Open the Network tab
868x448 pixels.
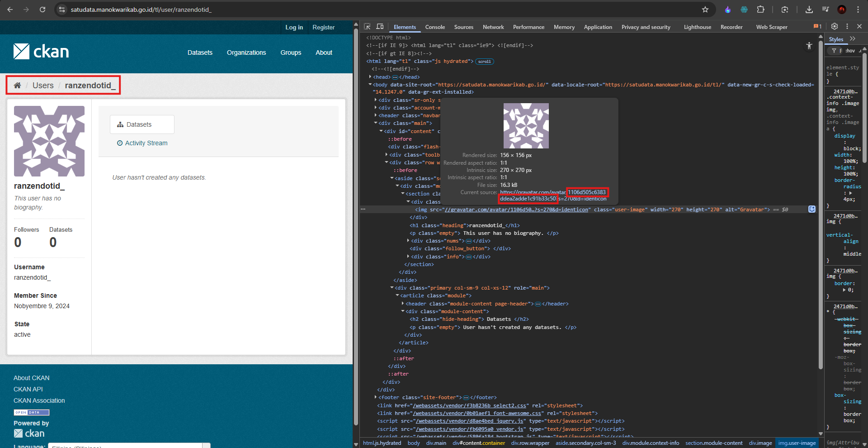493,27
